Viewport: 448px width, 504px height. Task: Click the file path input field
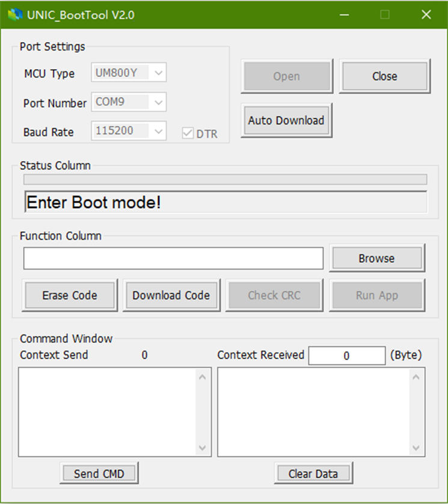coord(173,258)
